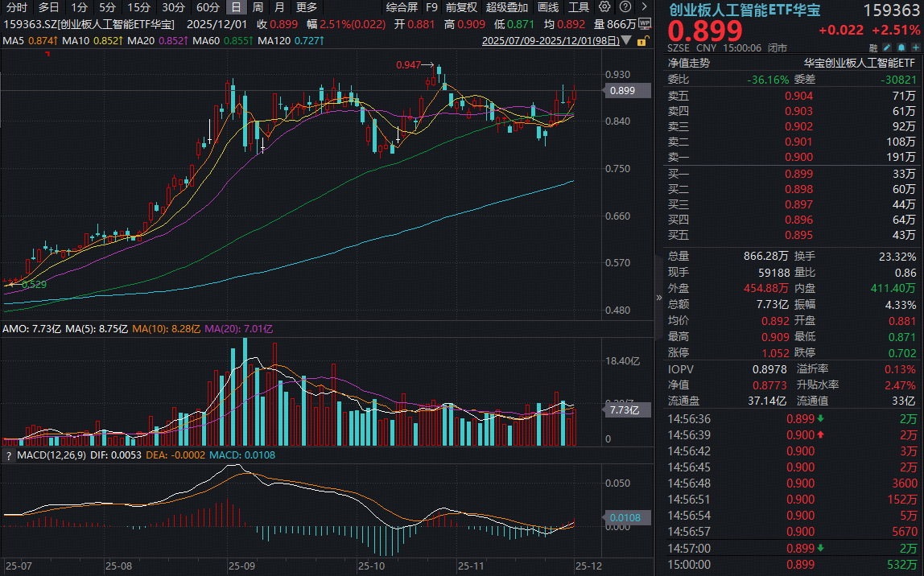Expand more toolbar options with right chevron
This screenshot has width=924, height=576.
point(643,7)
